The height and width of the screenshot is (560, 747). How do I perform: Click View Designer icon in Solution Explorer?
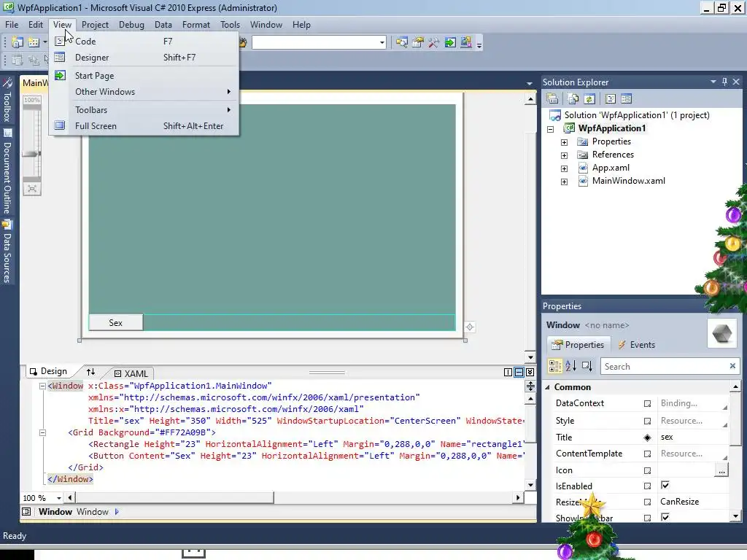627,98
